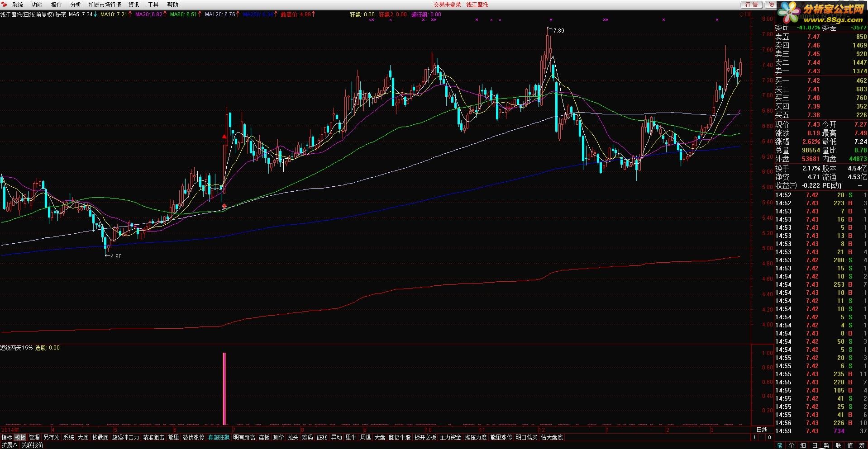Select the 估大盘底 indicator tab
Image resolution: width=868 pixels, height=449 pixels.
point(552,437)
